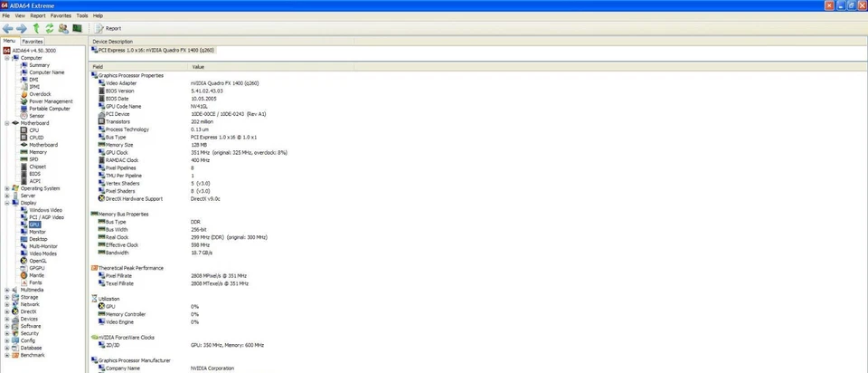The width and height of the screenshot is (868, 373).
Task: Select the PCI Express nVIDIA Quadro device row
Action: [x=153, y=50]
